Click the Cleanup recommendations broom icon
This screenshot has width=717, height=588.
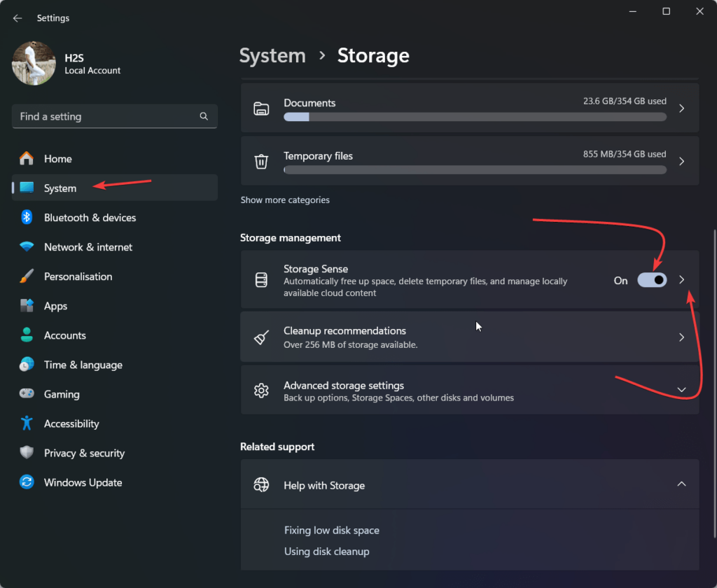(x=261, y=337)
